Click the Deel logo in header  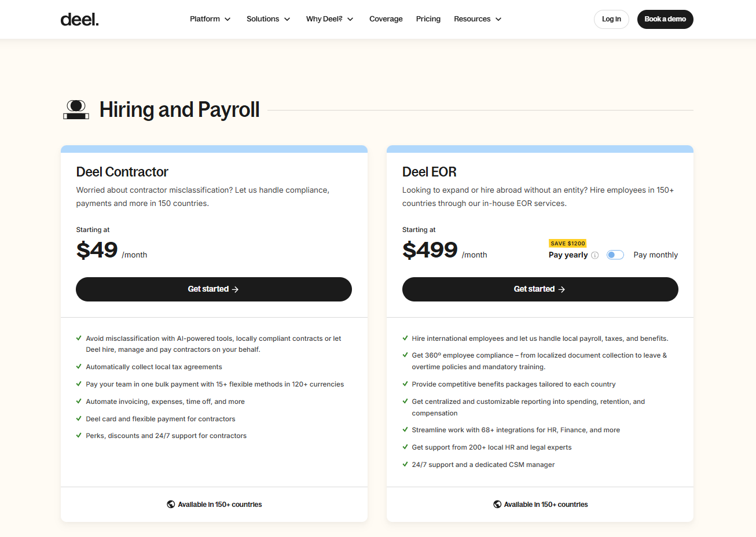tap(80, 20)
